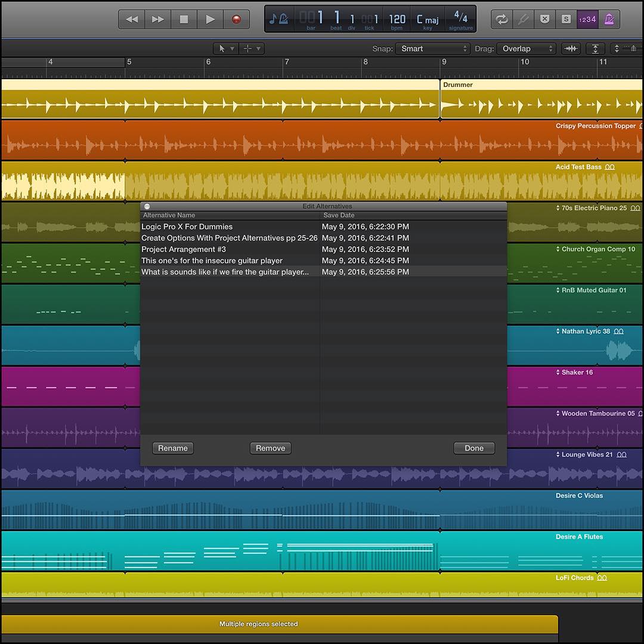Click the master mute X icon

(544, 19)
